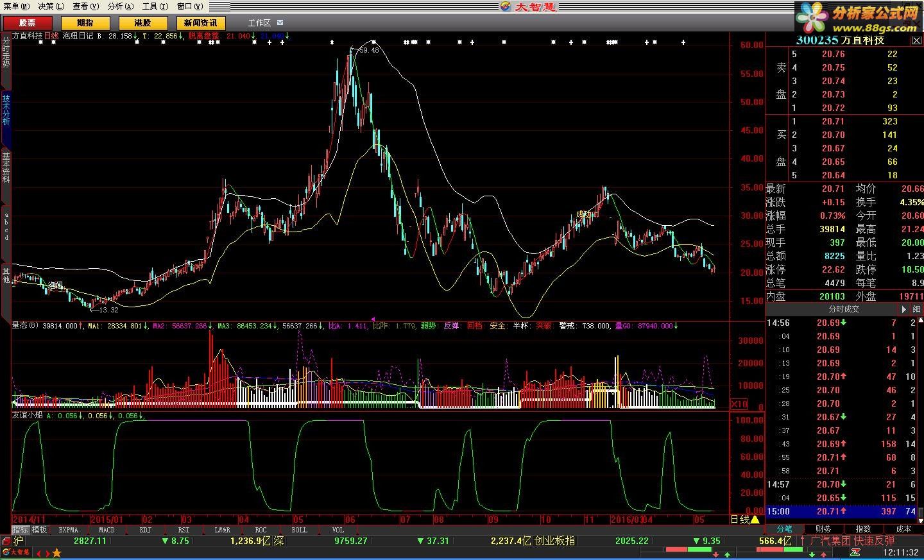Click the red left navigation arrow
This screenshot has width=924, height=560.
coord(38,553)
